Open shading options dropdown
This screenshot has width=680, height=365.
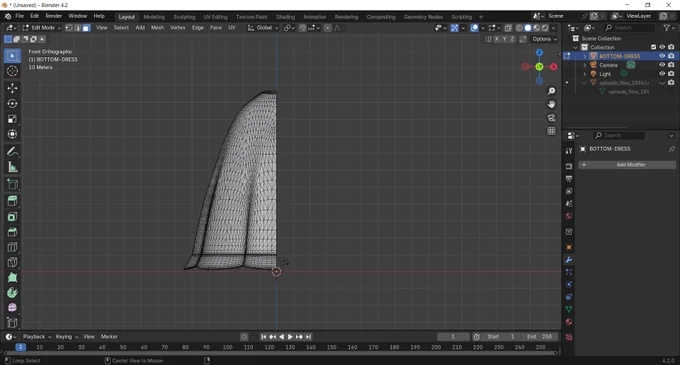553,28
